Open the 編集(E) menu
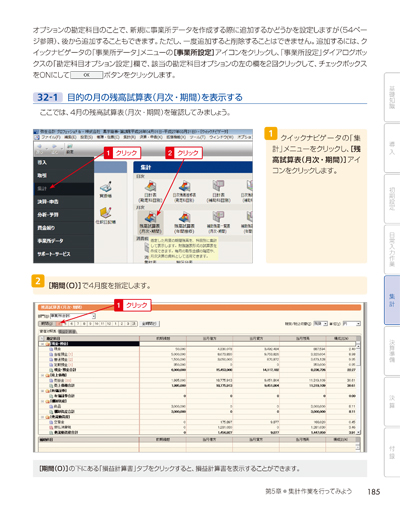The height and width of the screenshot is (510, 400). point(70,137)
